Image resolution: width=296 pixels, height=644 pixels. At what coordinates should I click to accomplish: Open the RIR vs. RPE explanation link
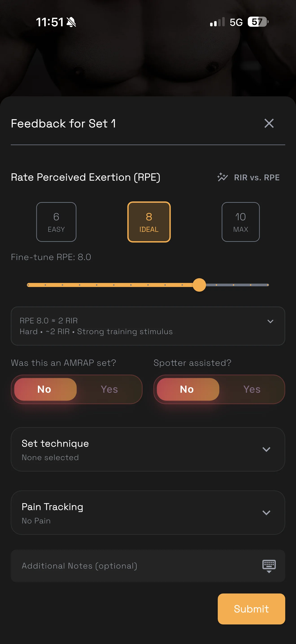click(x=257, y=177)
